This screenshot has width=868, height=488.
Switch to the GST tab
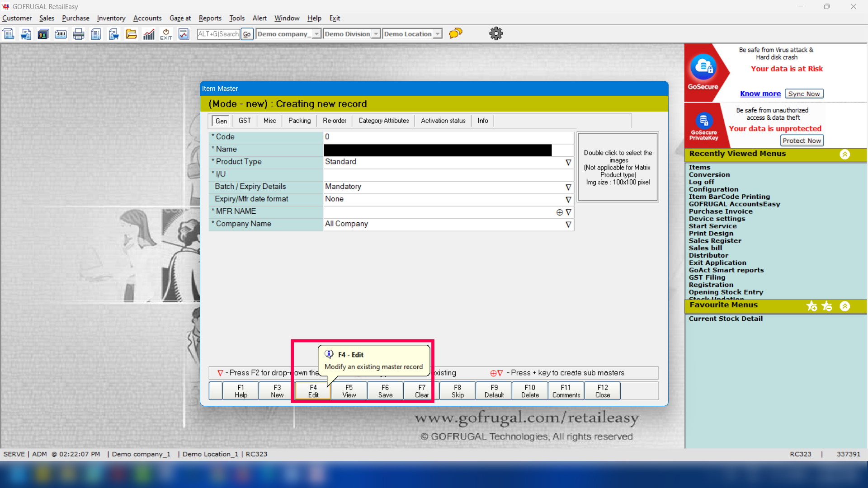245,121
